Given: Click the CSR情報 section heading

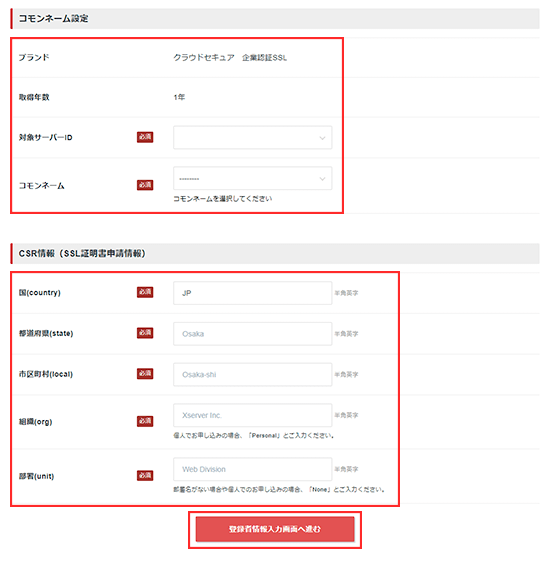Looking at the screenshot, I should 82,253.
